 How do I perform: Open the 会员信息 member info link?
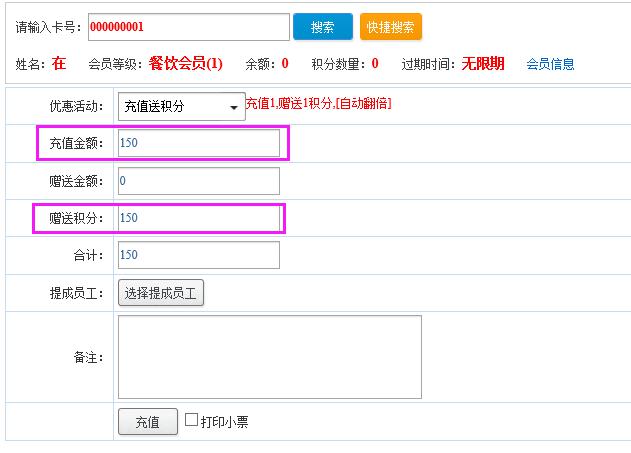coord(550,64)
